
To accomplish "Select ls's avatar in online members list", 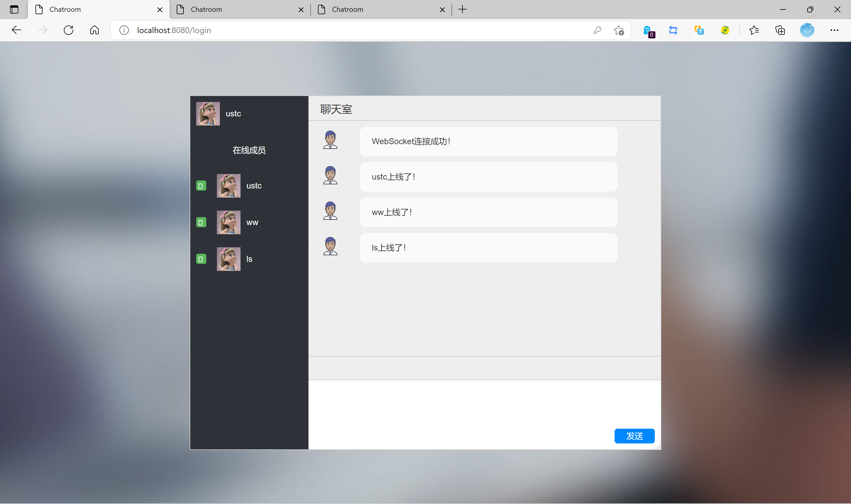I will (228, 259).
